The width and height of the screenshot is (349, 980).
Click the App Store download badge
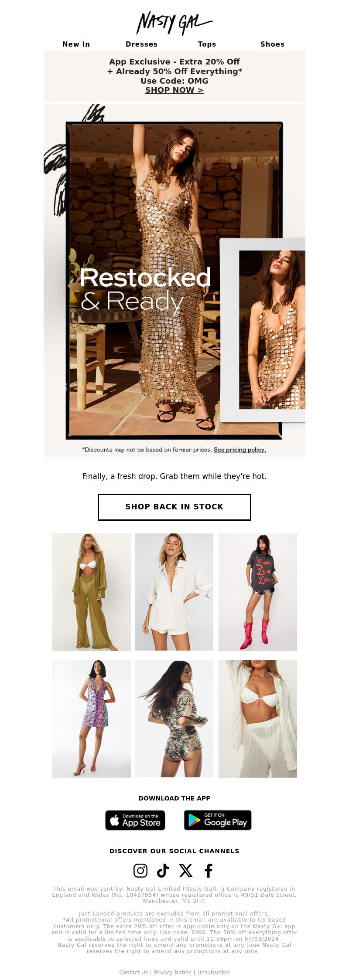[x=135, y=820]
